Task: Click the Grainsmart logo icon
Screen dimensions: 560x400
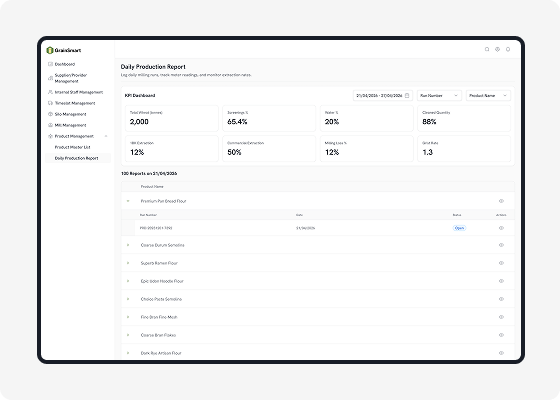Action: pos(50,50)
